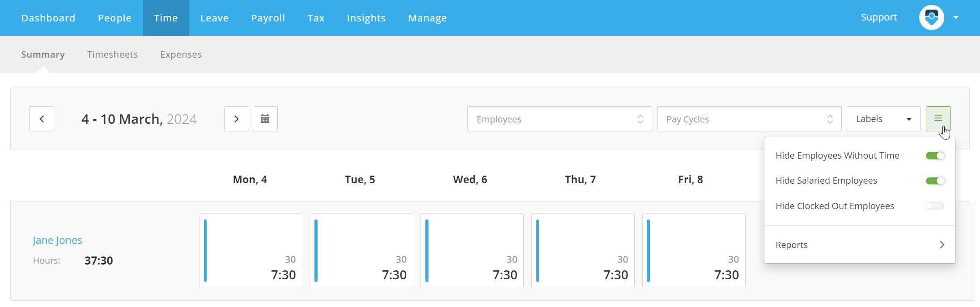The height and width of the screenshot is (307, 980).
Task: Turn off Hide Employees Without Time
Action: point(935,156)
